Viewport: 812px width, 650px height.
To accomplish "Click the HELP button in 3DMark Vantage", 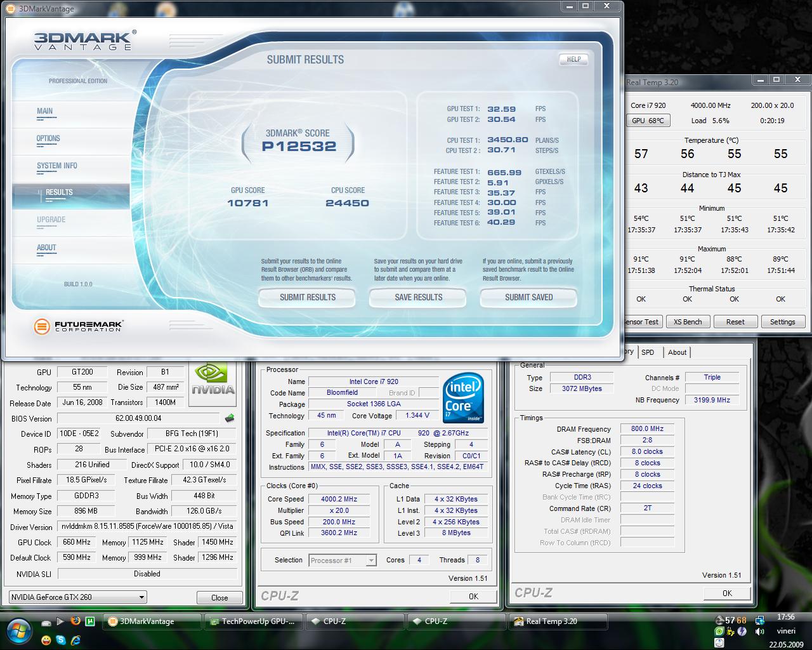I will click(x=574, y=59).
